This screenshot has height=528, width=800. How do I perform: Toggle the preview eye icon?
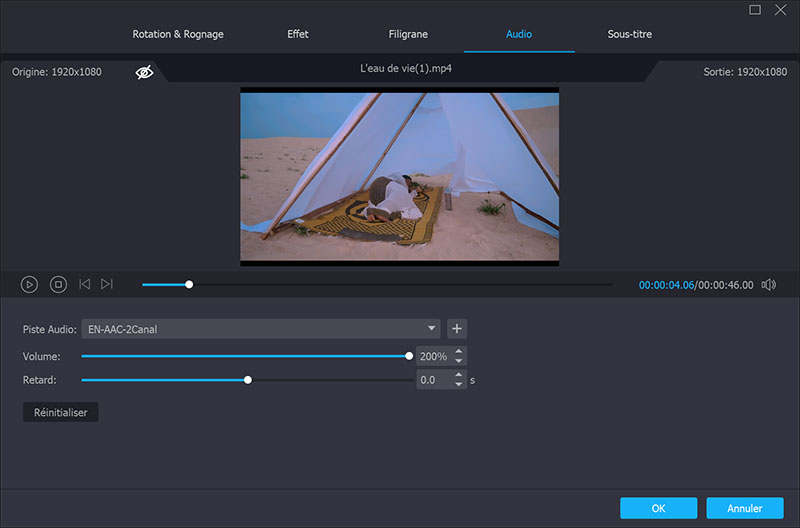(145, 72)
